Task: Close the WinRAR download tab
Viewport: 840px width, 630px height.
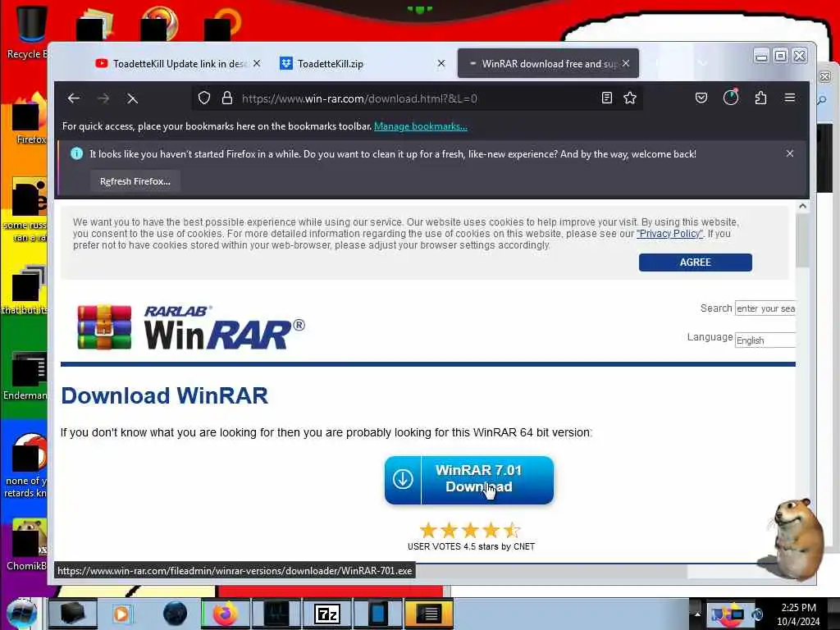Action: pyautogui.click(x=626, y=63)
